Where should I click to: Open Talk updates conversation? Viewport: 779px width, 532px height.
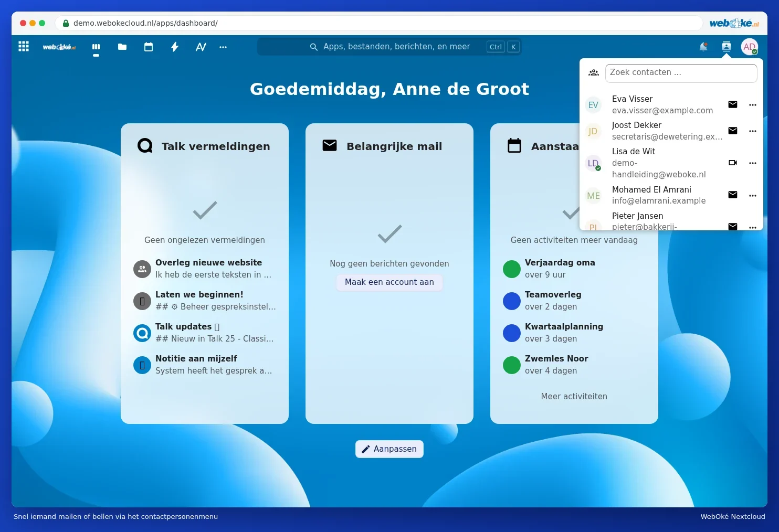point(205,333)
